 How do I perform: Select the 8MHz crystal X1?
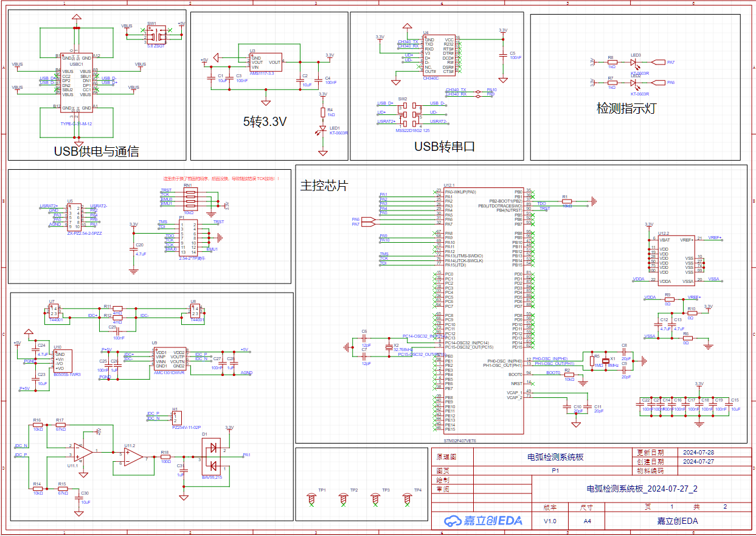coord(605,361)
